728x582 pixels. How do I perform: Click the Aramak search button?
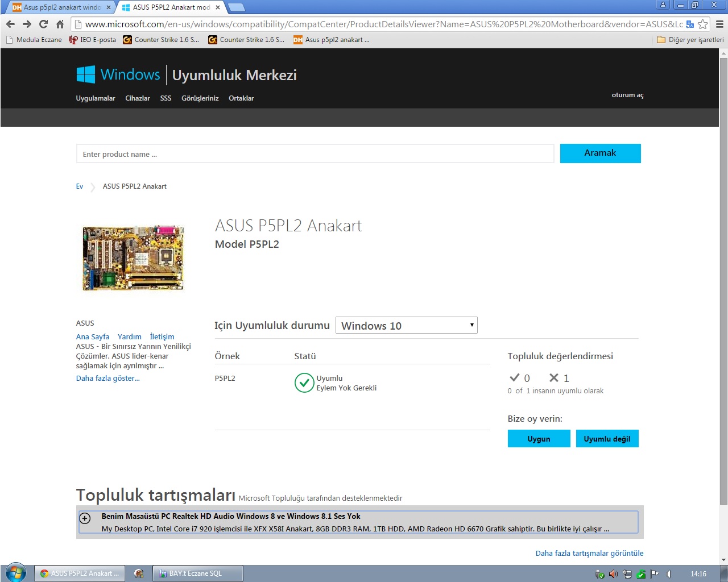[x=601, y=153]
